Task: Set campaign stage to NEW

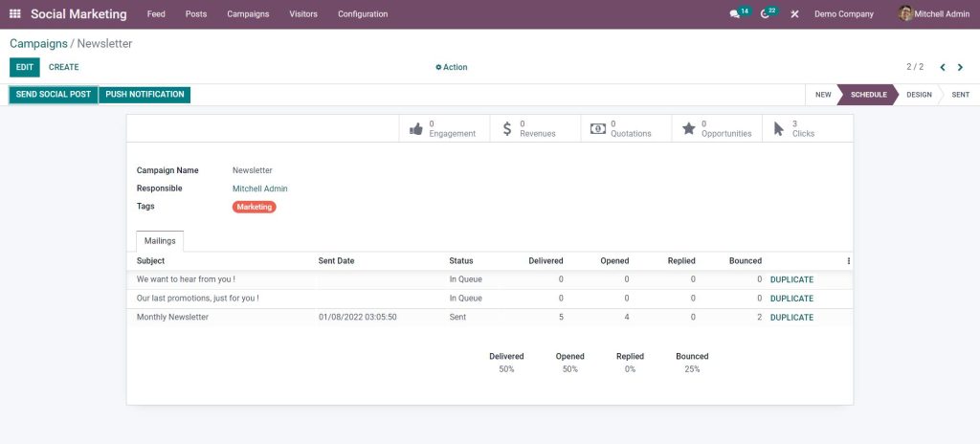Action: coord(821,95)
